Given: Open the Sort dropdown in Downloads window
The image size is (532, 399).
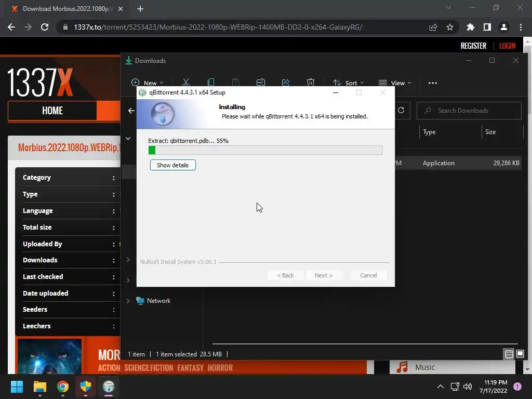Looking at the screenshot, I should [x=348, y=83].
